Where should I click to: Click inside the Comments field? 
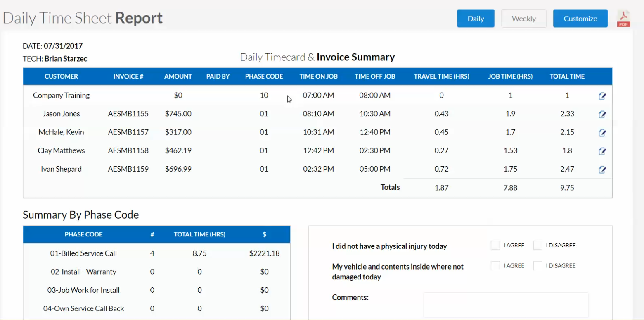(505, 305)
